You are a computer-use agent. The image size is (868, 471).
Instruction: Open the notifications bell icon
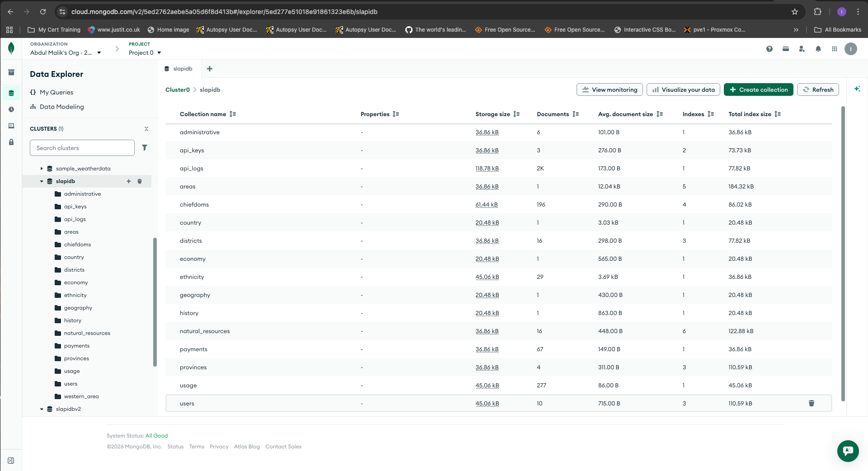pos(818,49)
